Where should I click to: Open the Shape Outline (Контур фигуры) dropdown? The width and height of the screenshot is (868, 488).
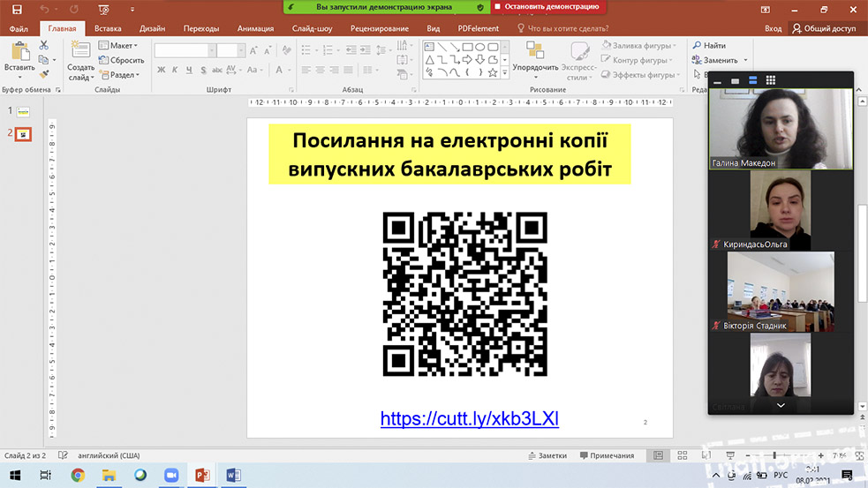(x=638, y=60)
